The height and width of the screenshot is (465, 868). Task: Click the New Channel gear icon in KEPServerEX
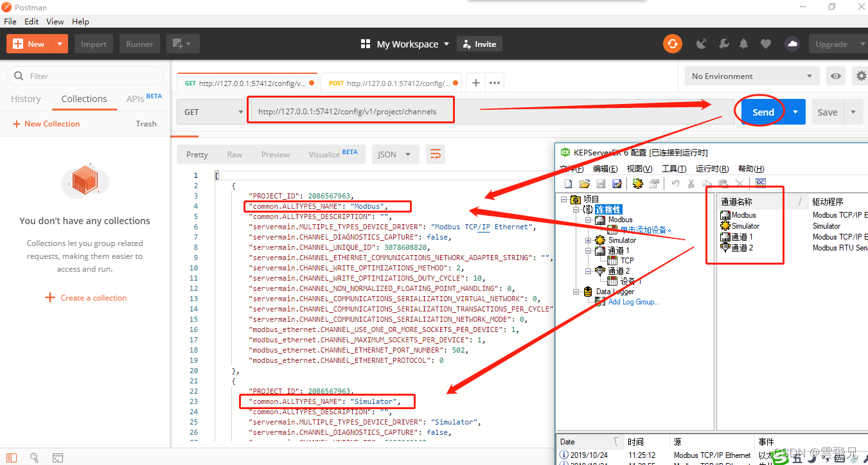point(637,184)
